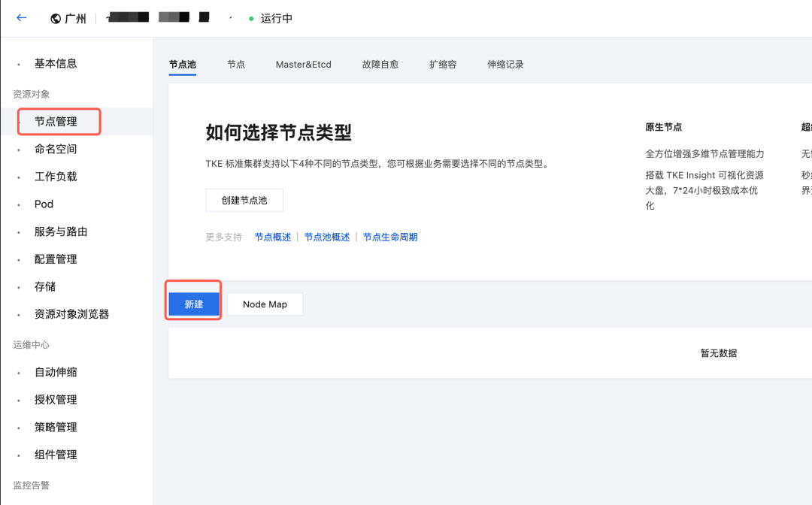Select 工作负载 under 资源对象
812x505 pixels.
point(56,176)
